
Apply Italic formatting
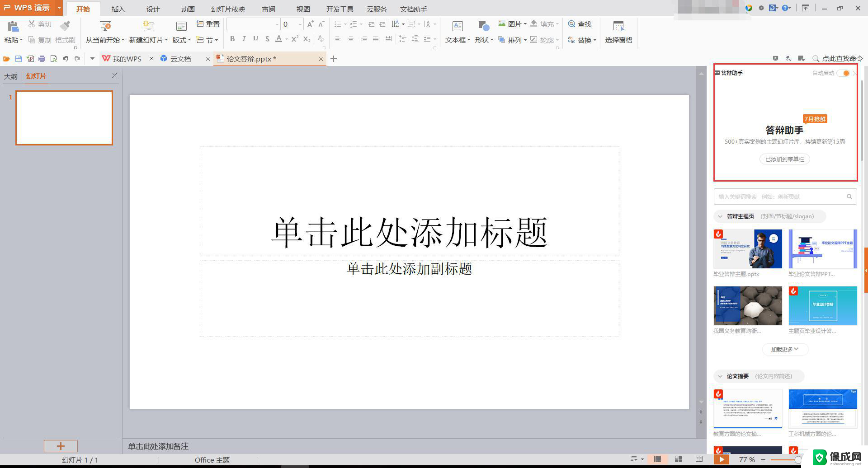(244, 39)
